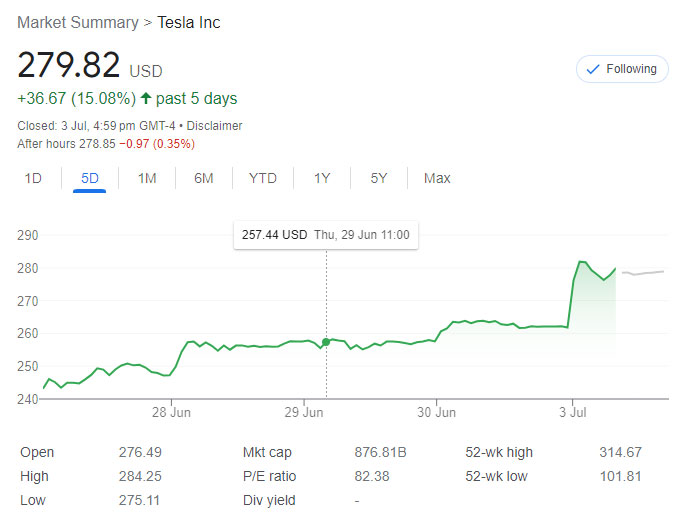
Task: Switch to the 6M tab
Action: click(204, 178)
